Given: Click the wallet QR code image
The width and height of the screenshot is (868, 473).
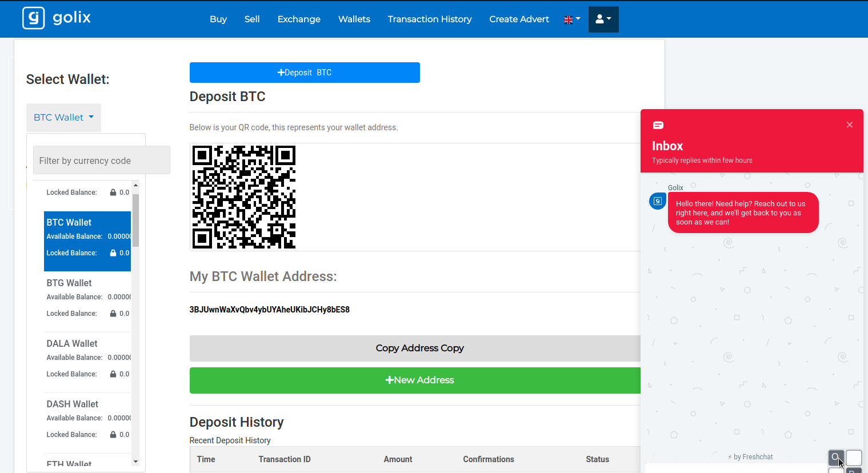Looking at the screenshot, I should [x=244, y=197].
